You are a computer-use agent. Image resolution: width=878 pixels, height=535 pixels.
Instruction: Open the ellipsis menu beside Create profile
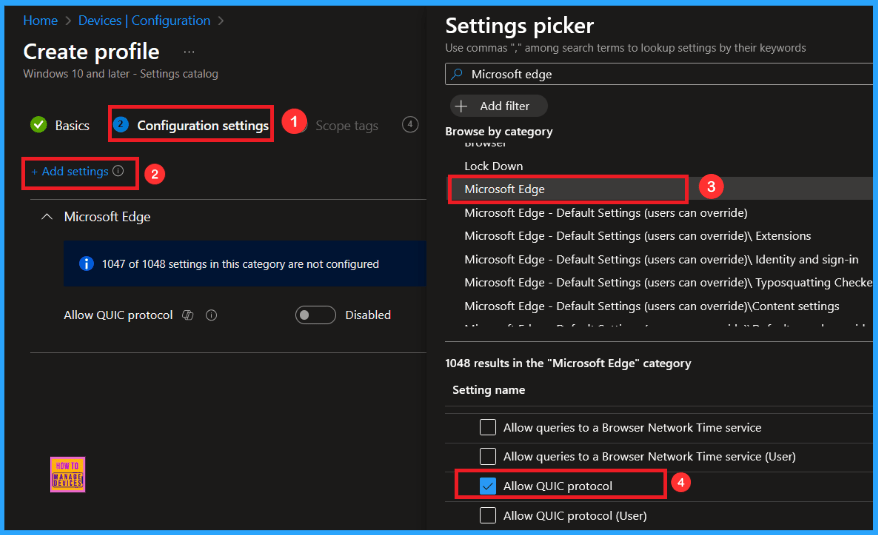[189, 52]
